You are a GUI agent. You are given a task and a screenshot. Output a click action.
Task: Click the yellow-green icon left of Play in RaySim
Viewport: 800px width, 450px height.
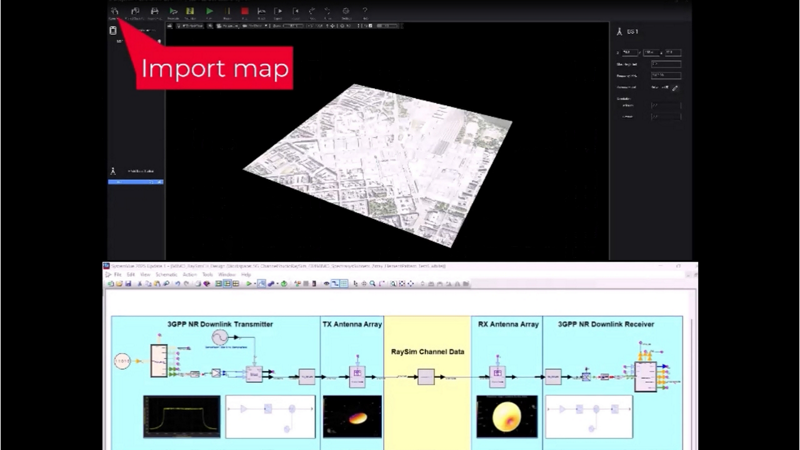coord(190,11)
